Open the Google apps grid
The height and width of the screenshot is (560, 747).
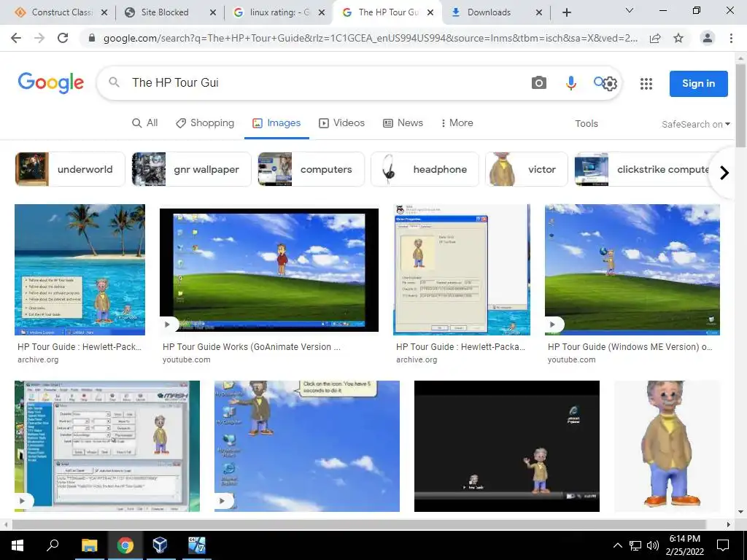click(x=646, y=84)
